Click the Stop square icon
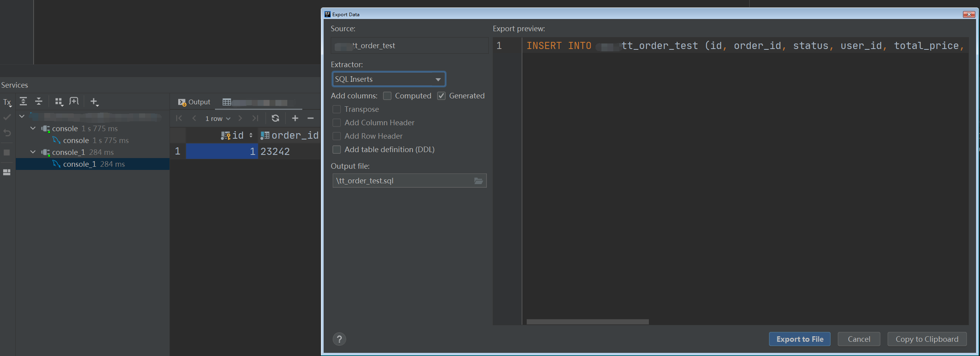 [x=7, y=153]
